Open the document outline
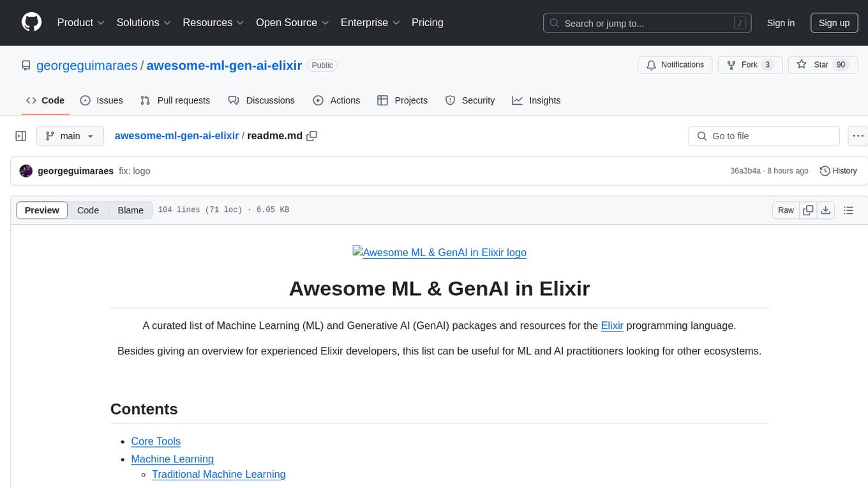 (x=848, y=210)
